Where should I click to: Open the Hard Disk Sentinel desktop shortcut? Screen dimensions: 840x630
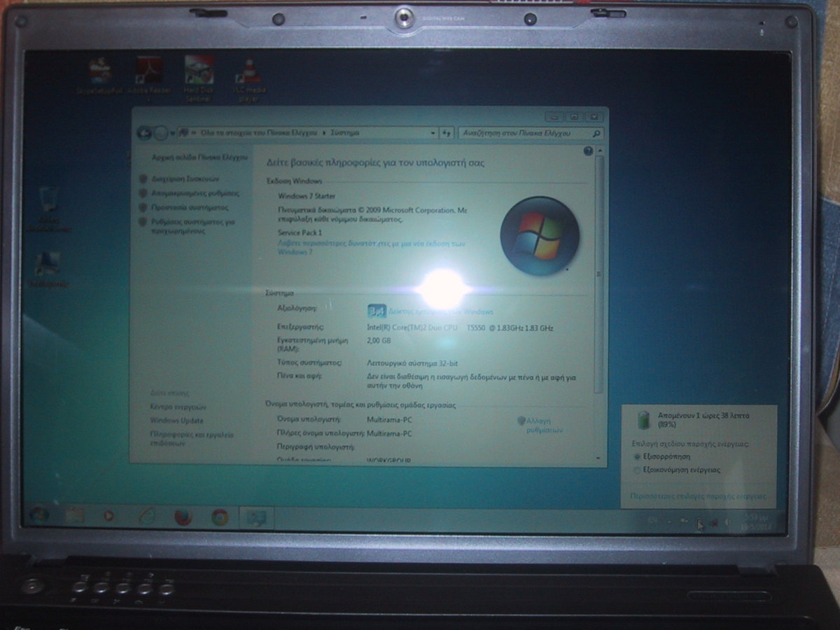[199, 79]
